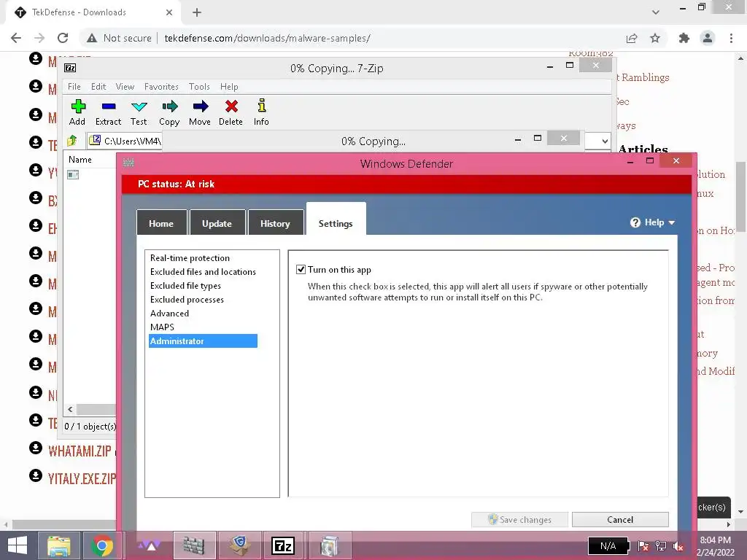Screen dimensions: 747x560
Task: Open the Windows Start button
Action: [18, 545]
